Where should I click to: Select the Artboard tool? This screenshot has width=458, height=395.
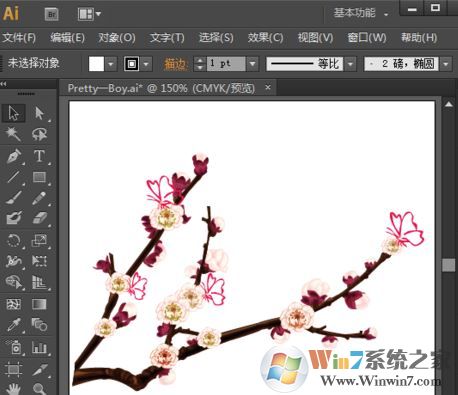pyautogui.click(x=13, y=369)
